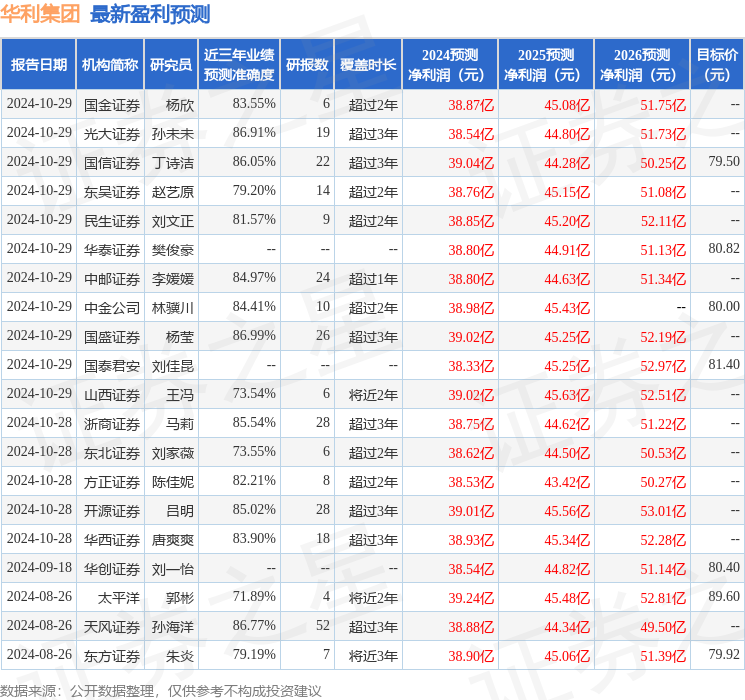
Task: Click the 中邮证券 institution cell
Action: tap(112, 279)
